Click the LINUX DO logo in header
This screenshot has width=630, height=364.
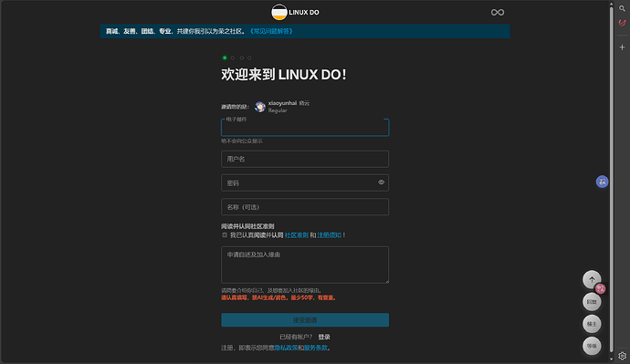click(x=295, y=12)
